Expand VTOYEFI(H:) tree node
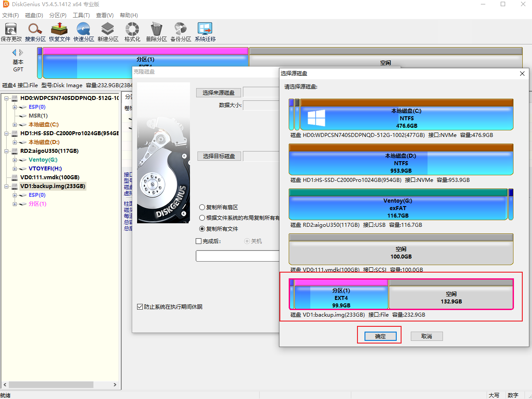This screenshot has width=532, height=399. tap(15, 169)
